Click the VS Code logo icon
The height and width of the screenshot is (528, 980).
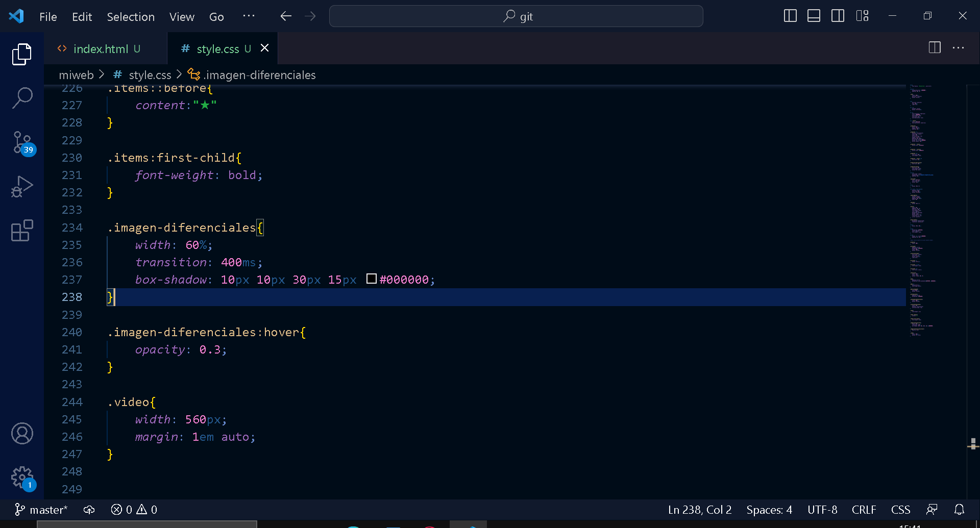tap(16, 16)
